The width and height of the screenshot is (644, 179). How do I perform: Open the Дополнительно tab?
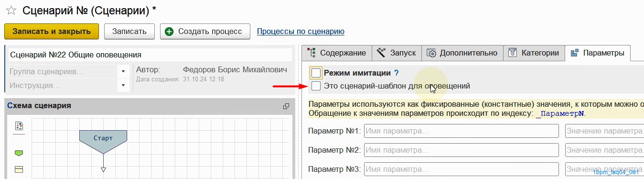coord(462,53)
